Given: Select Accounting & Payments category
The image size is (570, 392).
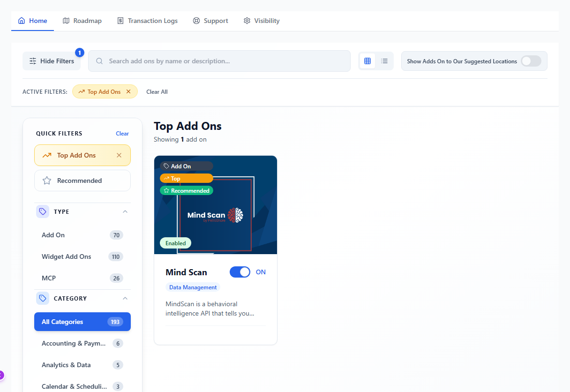Looking at the screenshot, I should (x=82, y=343).
